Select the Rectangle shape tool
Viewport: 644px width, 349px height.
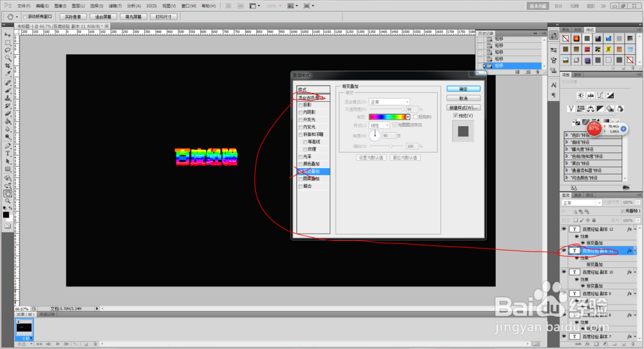coord(8,169)
